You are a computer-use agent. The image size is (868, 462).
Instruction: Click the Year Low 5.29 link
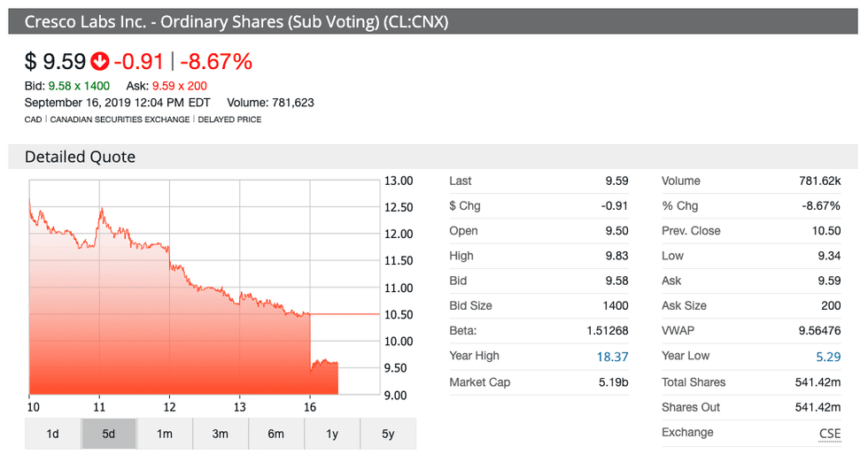point(828,356)
